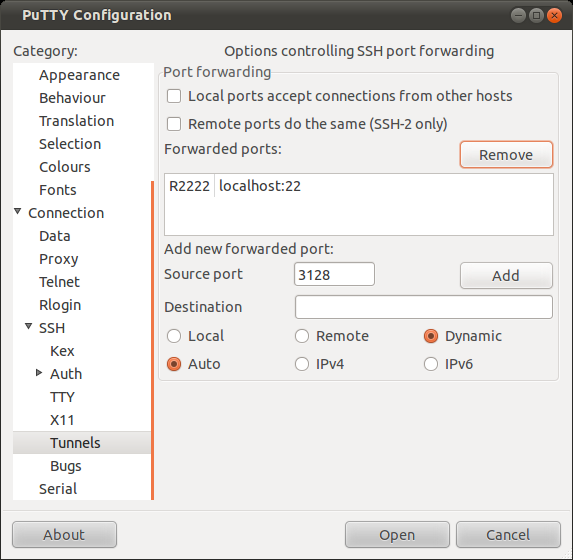Go to the X11 category
The width and height of the screenshot is (573, 560).
point(62,421)
